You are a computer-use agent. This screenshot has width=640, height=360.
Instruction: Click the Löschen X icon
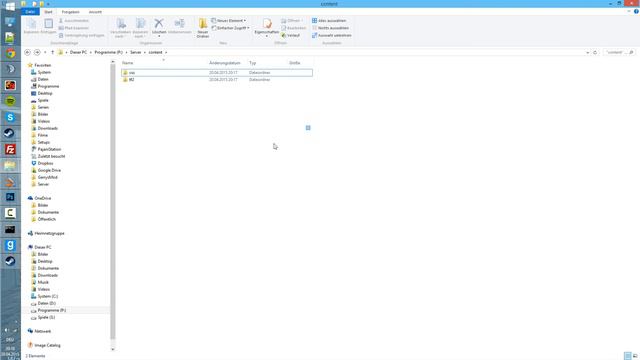[x=159, y=23]
